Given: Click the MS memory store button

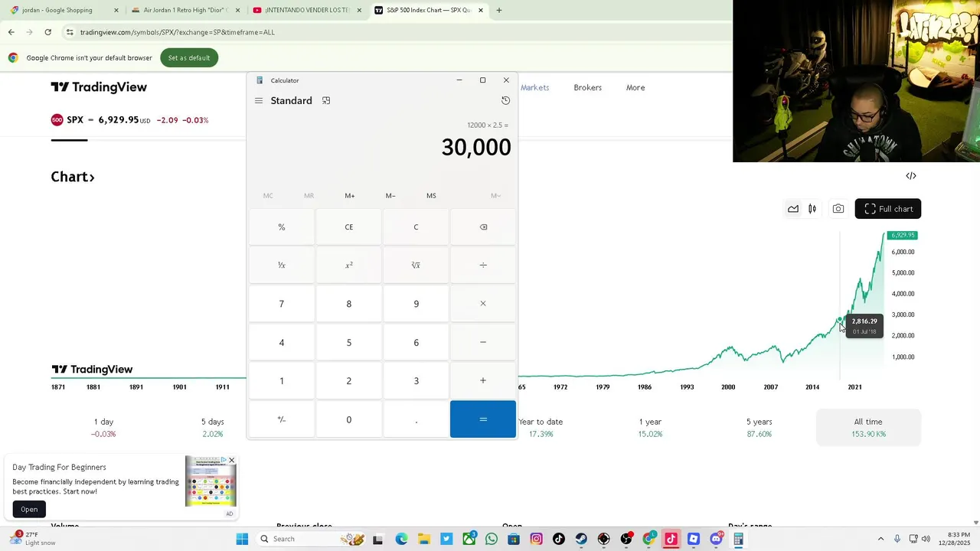Looking at the screenshot, I should [x=431, y=196].
